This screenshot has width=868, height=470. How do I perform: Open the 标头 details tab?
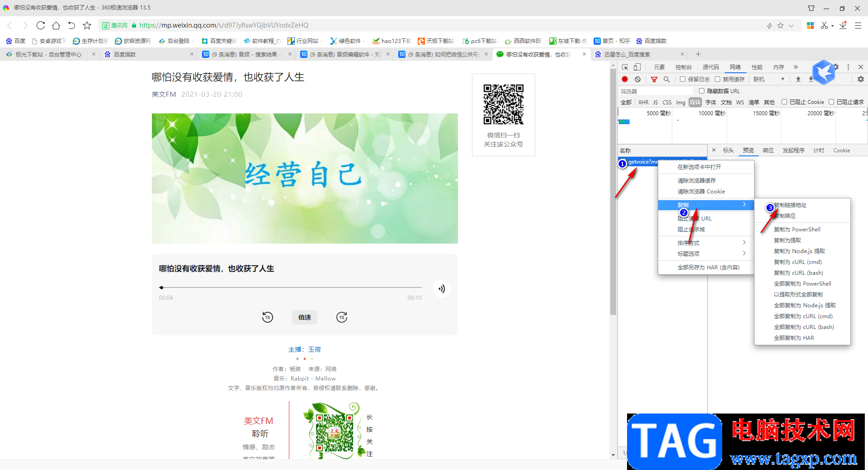[728, 150]
